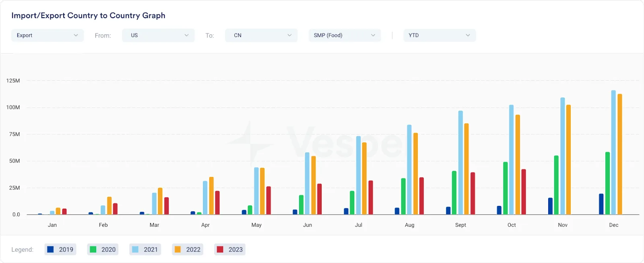Open the SMP (Food) product dropdown
The height and width of the screenshot is (263, 644).
click(x=345, y=35)
